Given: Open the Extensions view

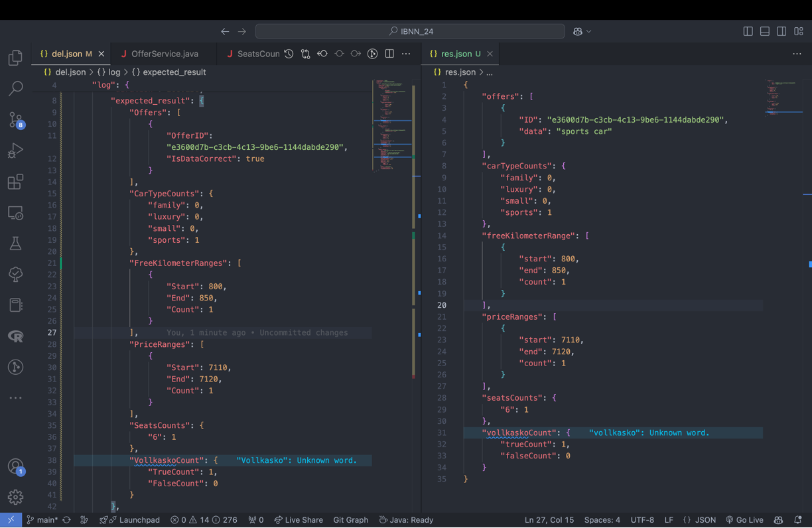Looking at the screenshot, I should pos(15,182).
